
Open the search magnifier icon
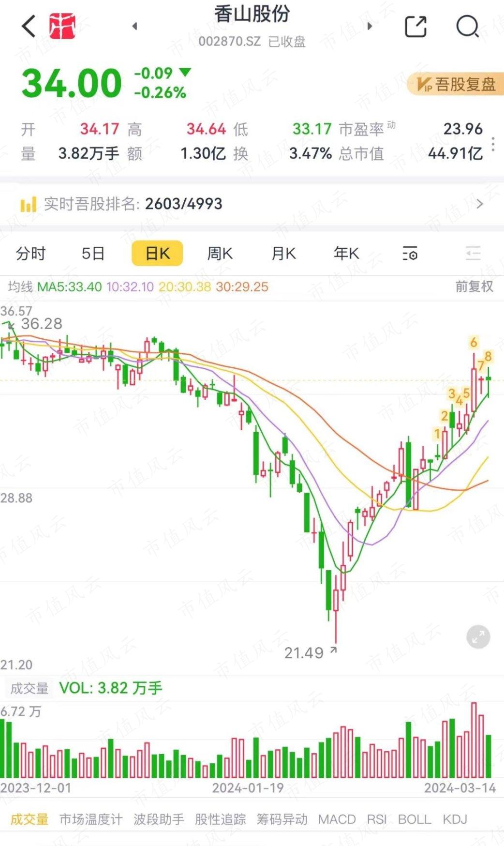468,26
